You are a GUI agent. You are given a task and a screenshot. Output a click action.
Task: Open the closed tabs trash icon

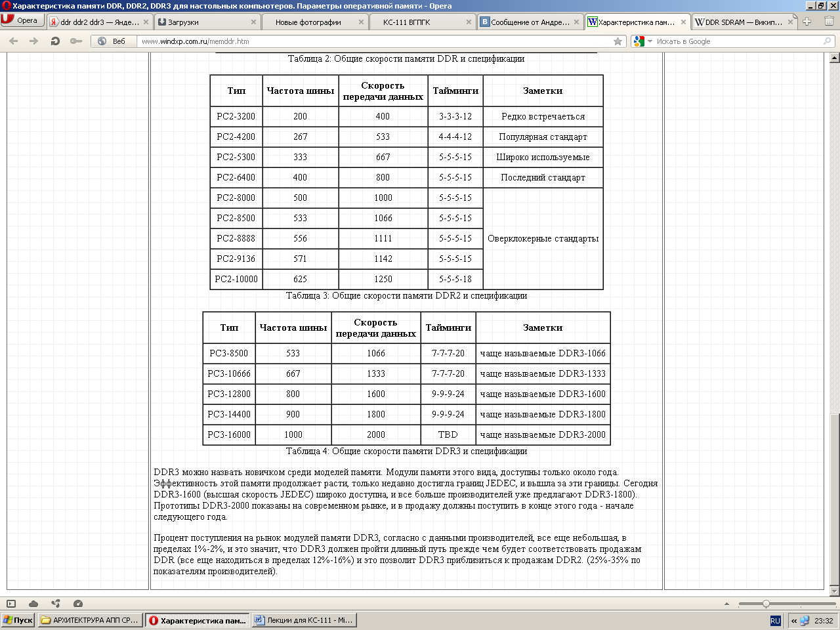tap(829, 21)
